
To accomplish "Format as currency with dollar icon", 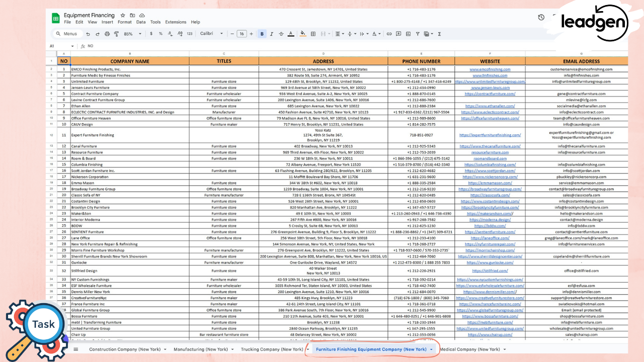I will 151,34.
